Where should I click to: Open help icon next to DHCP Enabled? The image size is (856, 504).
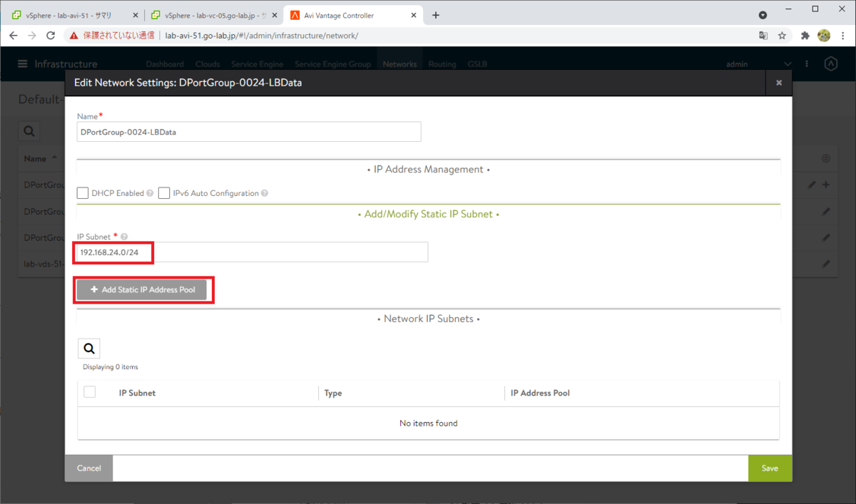coord(150,193)
